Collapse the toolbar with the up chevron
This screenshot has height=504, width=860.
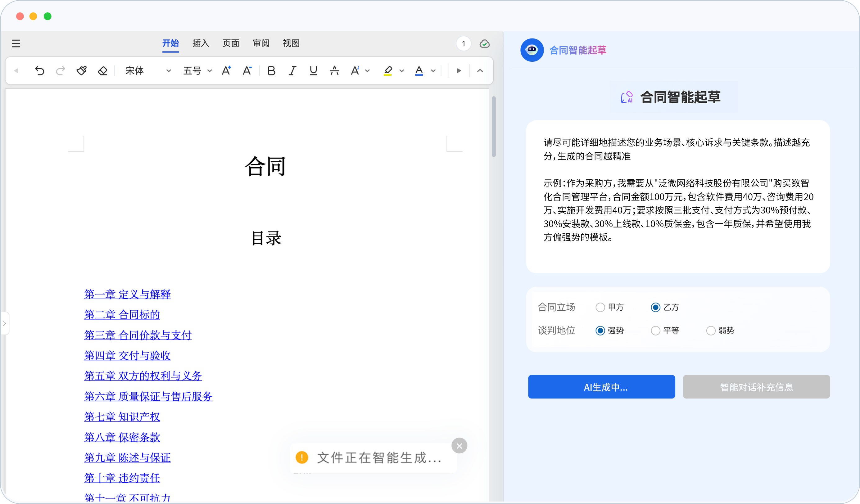(480, 71)
